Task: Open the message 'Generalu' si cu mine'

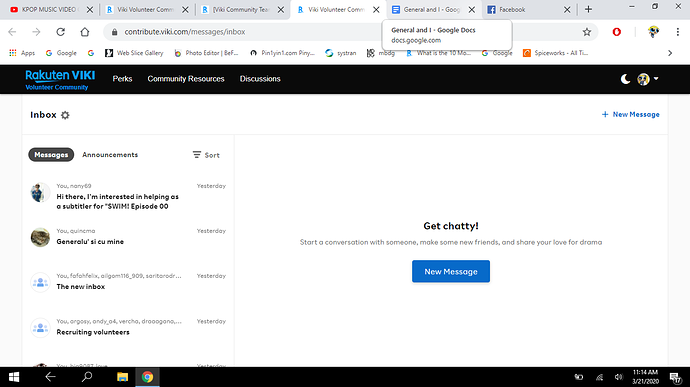Action: point(128,237)
